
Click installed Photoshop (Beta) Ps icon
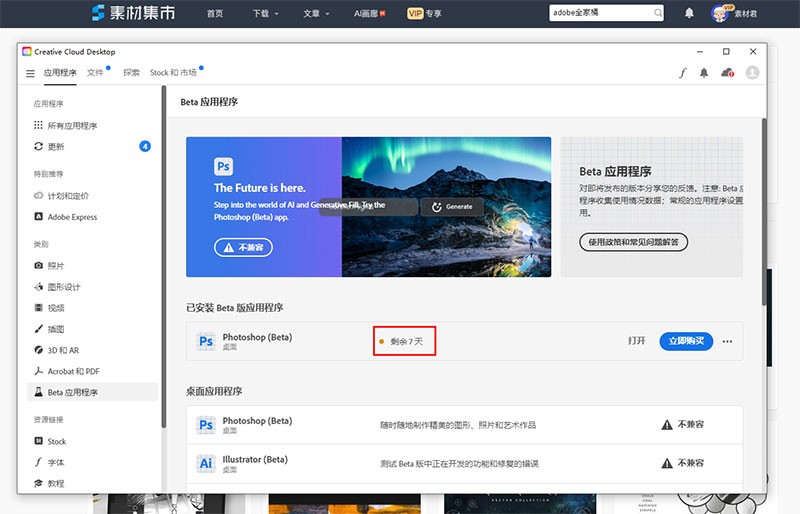tap(206, 341)
